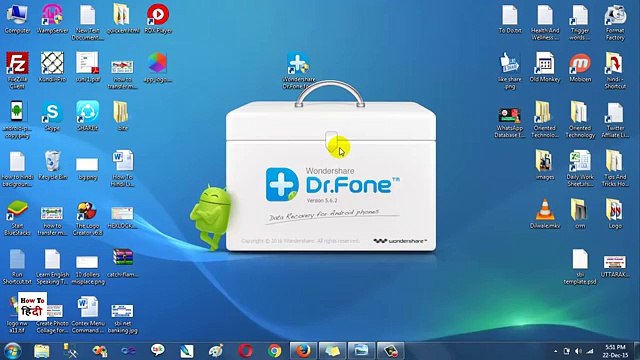Play the Dilwale.mkv VLC file
Viewport: 640px width, 360px height.
545,214
